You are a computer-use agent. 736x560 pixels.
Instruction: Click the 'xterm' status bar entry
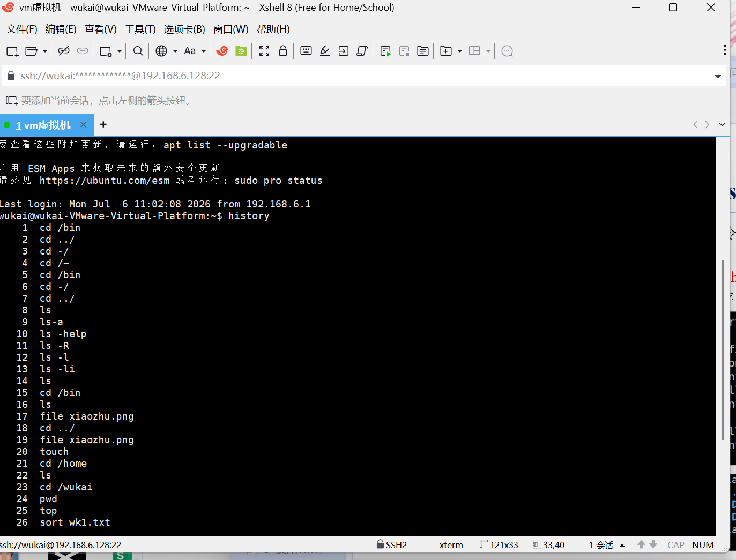[x=451, y=545]
